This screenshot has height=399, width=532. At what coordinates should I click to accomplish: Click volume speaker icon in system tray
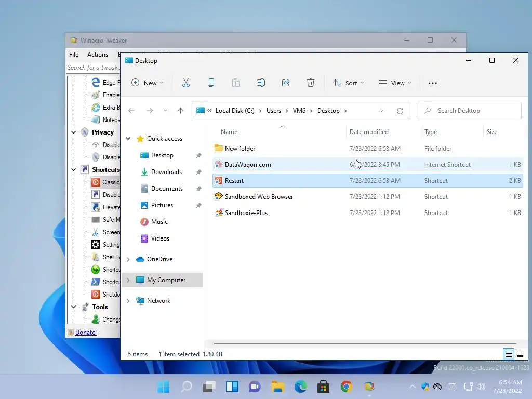[481, 387]
